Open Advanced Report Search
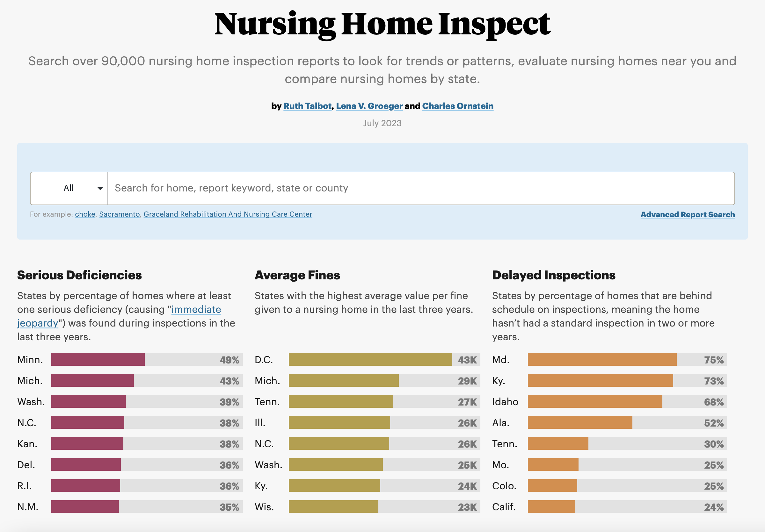Screen dimensions: 765x532 click(687, 214)
